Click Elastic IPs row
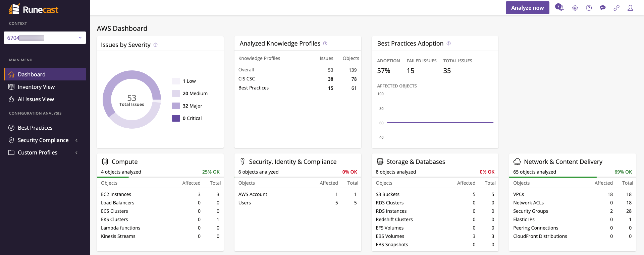This screenshot has width=644, height=255. click(573, 219)
